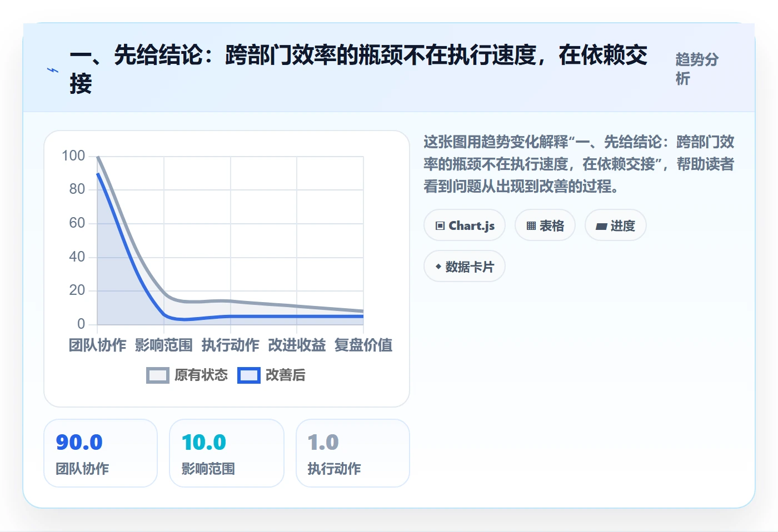The image size is (778, 532).
Task: Click the 改善后 legend text
Action: (x=286, y=375)
